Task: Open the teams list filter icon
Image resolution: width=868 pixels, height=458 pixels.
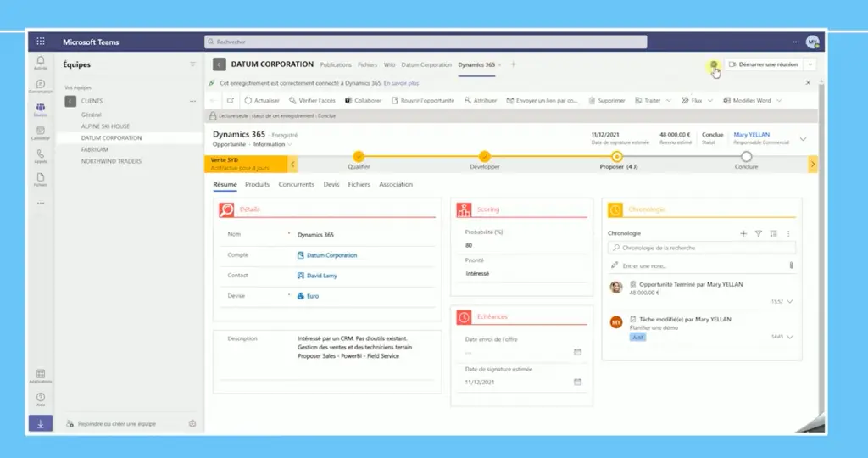Action: pyautogui.click(x=192, y=64)
